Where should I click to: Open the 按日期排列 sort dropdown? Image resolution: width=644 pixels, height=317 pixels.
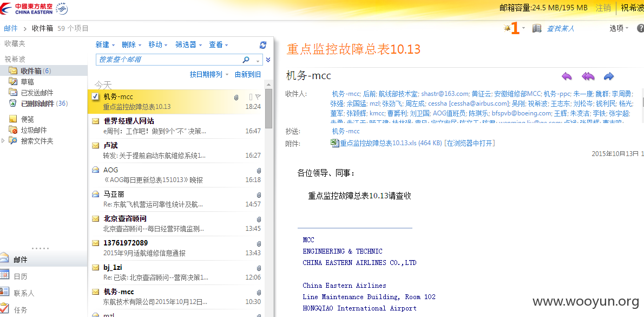click(x=209, y=74)
